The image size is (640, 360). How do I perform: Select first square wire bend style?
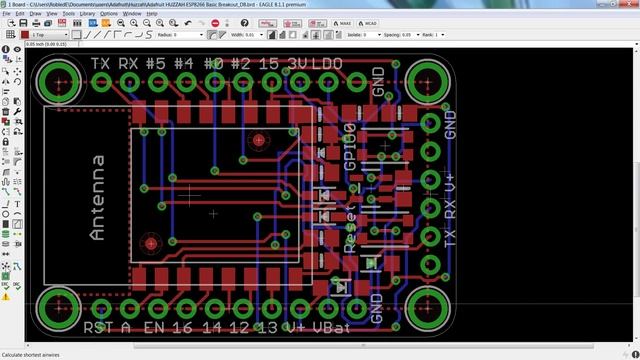[76, 35]
